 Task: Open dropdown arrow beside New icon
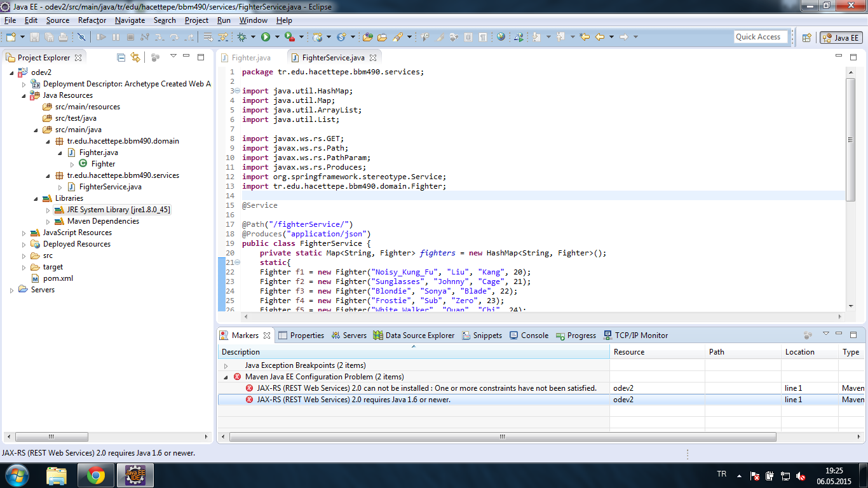(x=22, y=37)
